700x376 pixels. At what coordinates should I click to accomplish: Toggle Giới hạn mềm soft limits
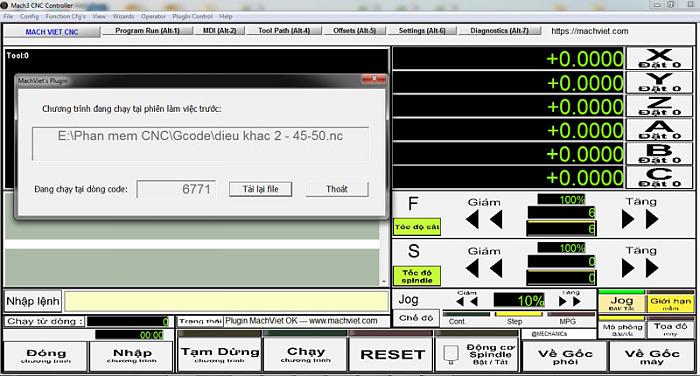pos(671,303)
